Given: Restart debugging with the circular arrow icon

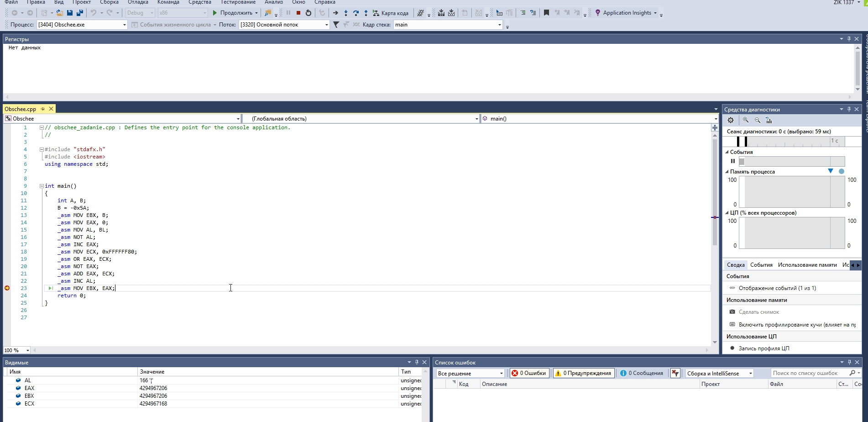Looking at the screenshot, I should click(x=309, y=13).
